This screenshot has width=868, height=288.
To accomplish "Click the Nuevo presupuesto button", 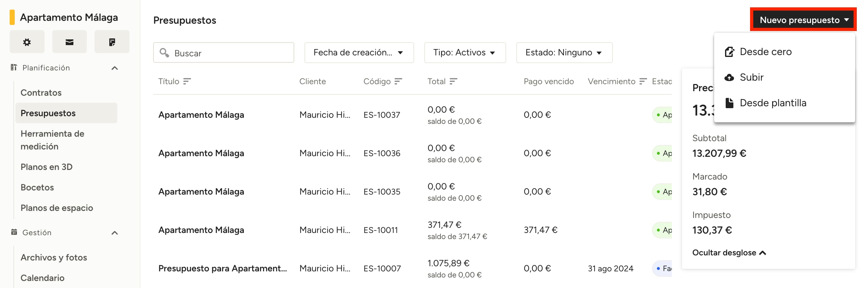I will pos(804,20).
